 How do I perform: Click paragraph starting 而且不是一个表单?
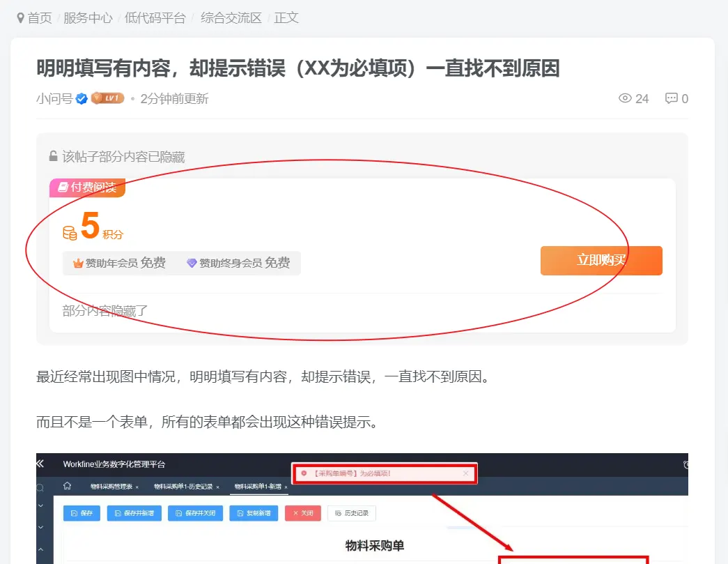[x=208, y=422]
